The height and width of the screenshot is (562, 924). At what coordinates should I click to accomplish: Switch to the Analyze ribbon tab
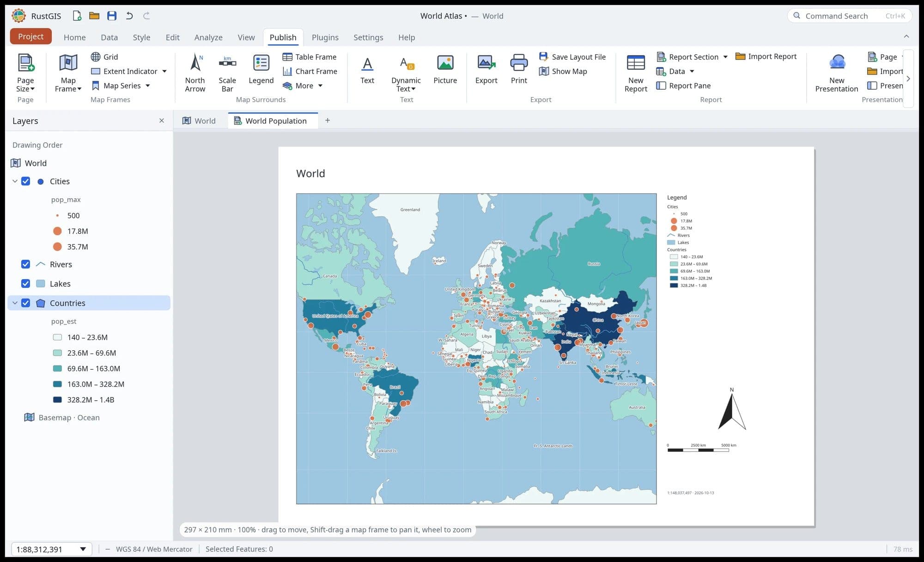point(208,37)
